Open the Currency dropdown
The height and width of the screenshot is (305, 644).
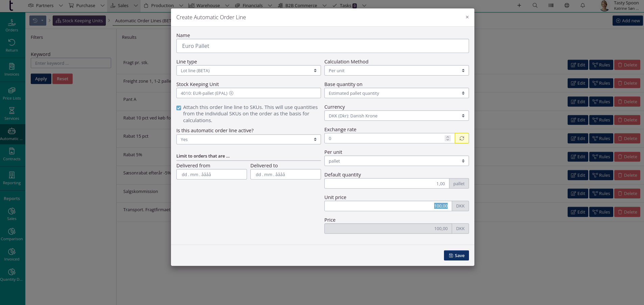click(x=396, y=116)
